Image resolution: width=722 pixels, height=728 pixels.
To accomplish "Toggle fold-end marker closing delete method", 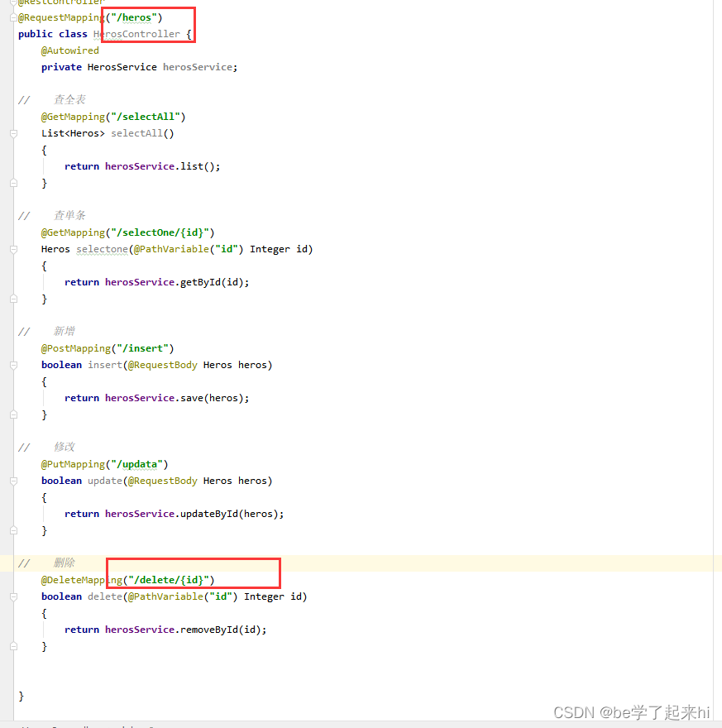I will coord(13,646).
